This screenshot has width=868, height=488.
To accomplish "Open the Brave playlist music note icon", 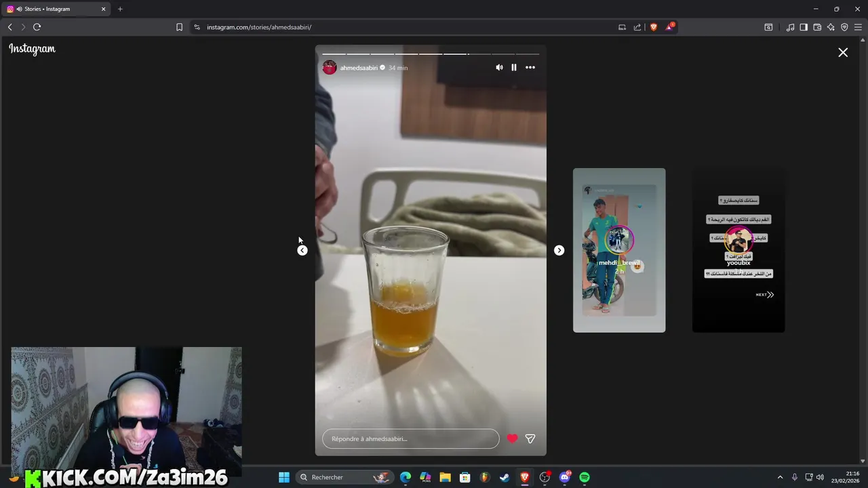I will pyautogui.click(x=790, y=27).
